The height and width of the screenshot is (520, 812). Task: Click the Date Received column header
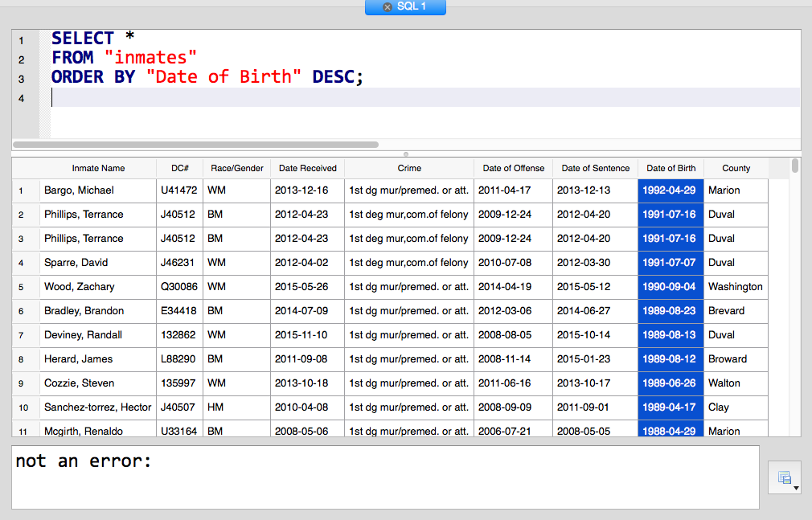308,168
